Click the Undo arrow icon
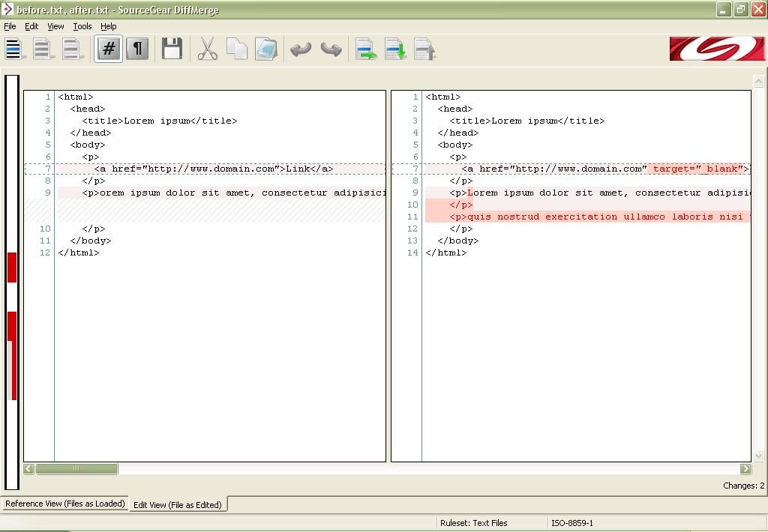768x532 pixels. click(301, 49)
